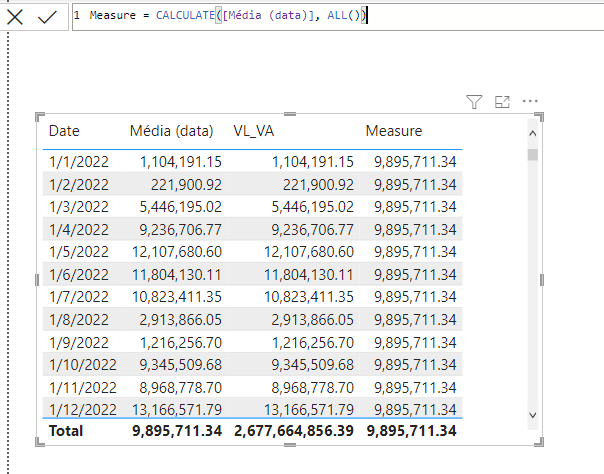Select the 1/10/2022 date cell
Screen dimensions: 604x474
(x=83, y=365)
